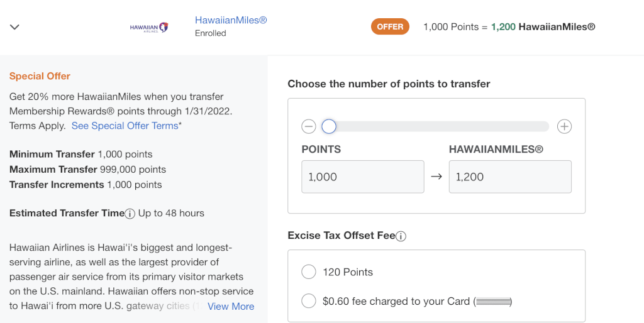This screenshot has height=323, width=644.
Task: Focus the HAWAIIANMILES® output field
Action: click(510, 177)
